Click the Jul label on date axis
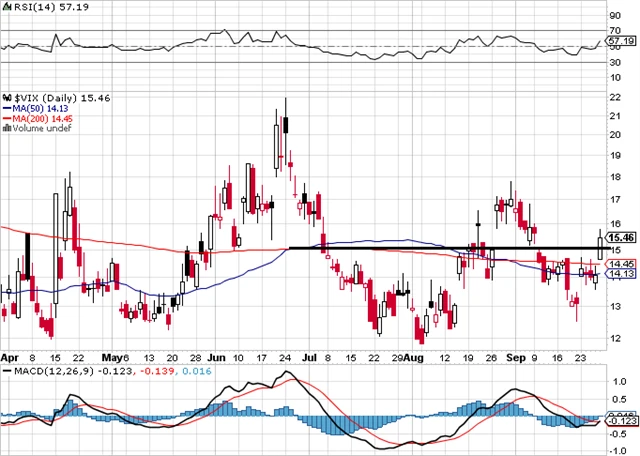The width and height of the screenshot is (640, 456). pyautogui.click(x=313, y=356)
